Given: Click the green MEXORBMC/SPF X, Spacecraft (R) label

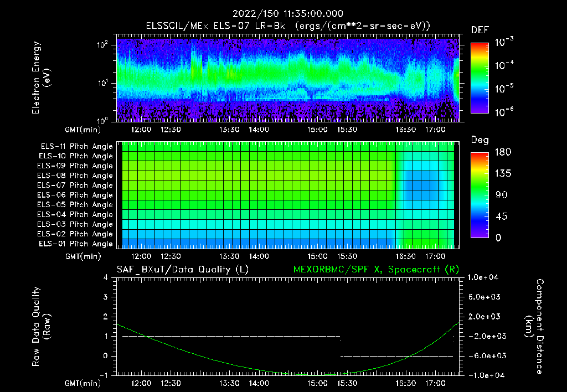Looking at the screenshot, I should click(x=376, y=270).
